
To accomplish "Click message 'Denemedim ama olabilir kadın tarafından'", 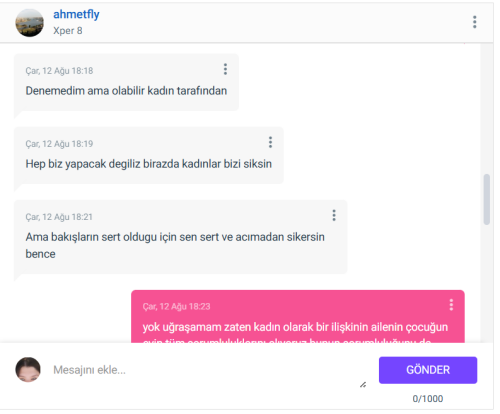I will [126, 91].
